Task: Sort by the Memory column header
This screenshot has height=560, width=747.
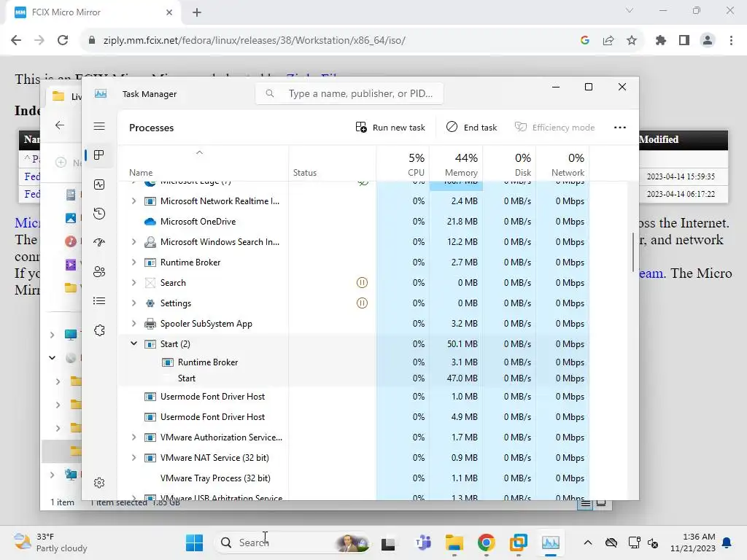Action: (x=457, y=164)
